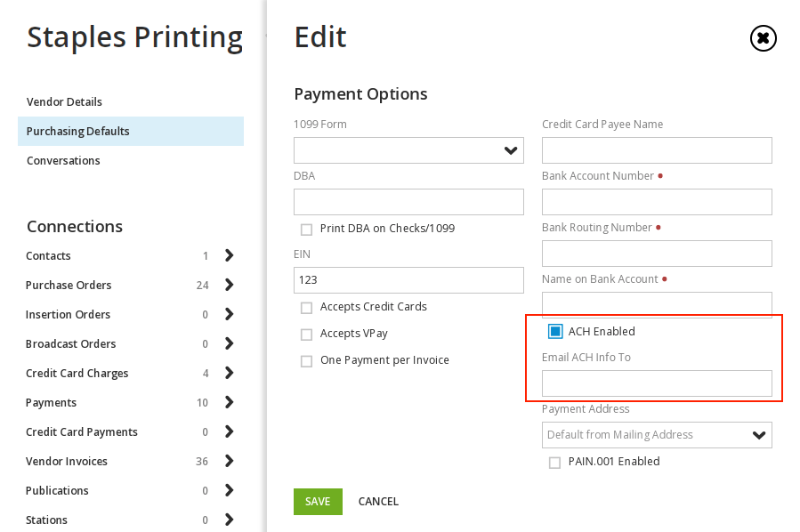Check Print DBA on Checks/1099 box
Viewport: 800px width, 532px height.
coord(306,230)
